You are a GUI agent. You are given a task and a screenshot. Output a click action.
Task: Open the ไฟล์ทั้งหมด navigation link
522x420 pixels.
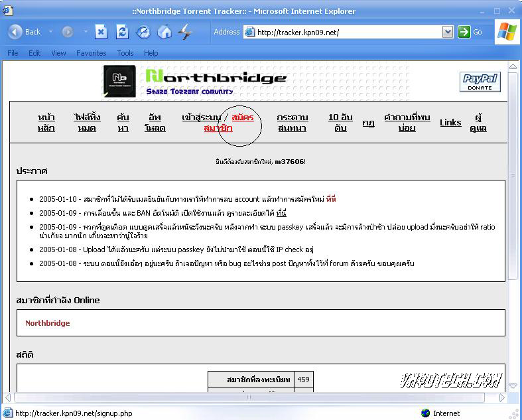click(87, 123)
